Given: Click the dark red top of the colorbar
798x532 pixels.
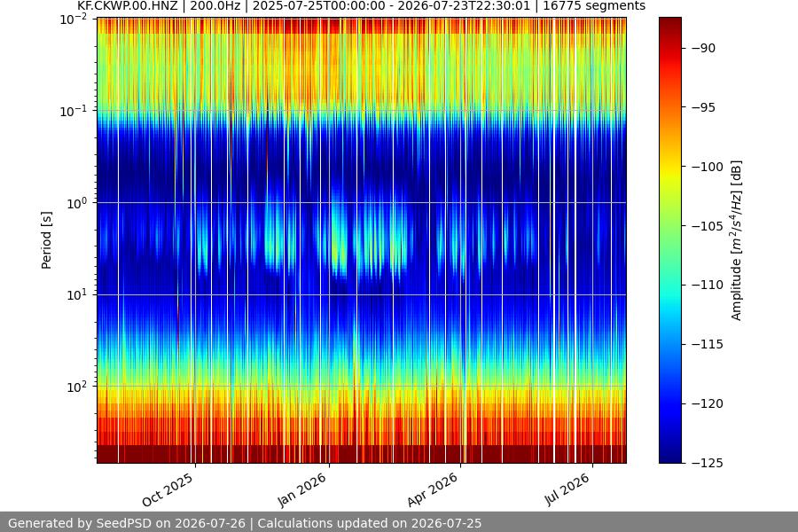Looking at the screenshot, I should click(669, 23).
